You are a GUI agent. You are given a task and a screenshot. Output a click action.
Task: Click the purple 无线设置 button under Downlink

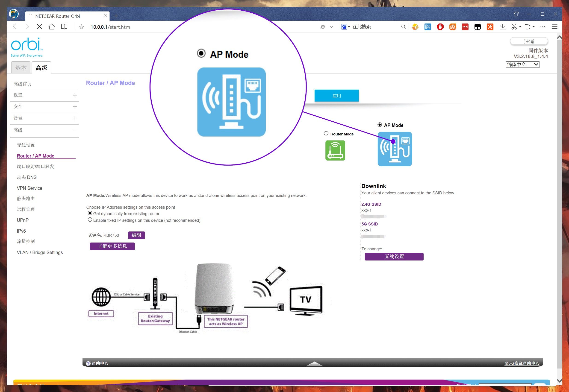tap(394, 256)
